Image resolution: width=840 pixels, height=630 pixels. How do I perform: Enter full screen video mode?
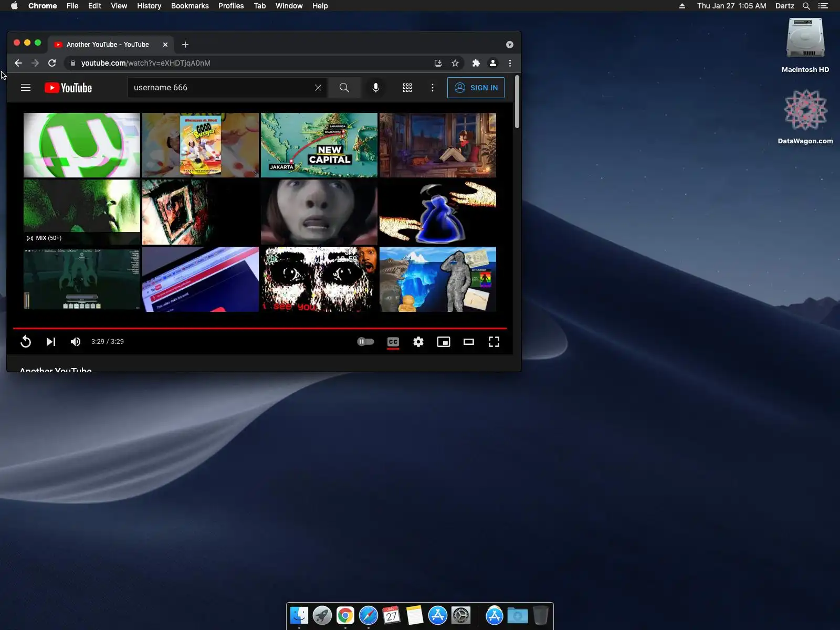494,342
